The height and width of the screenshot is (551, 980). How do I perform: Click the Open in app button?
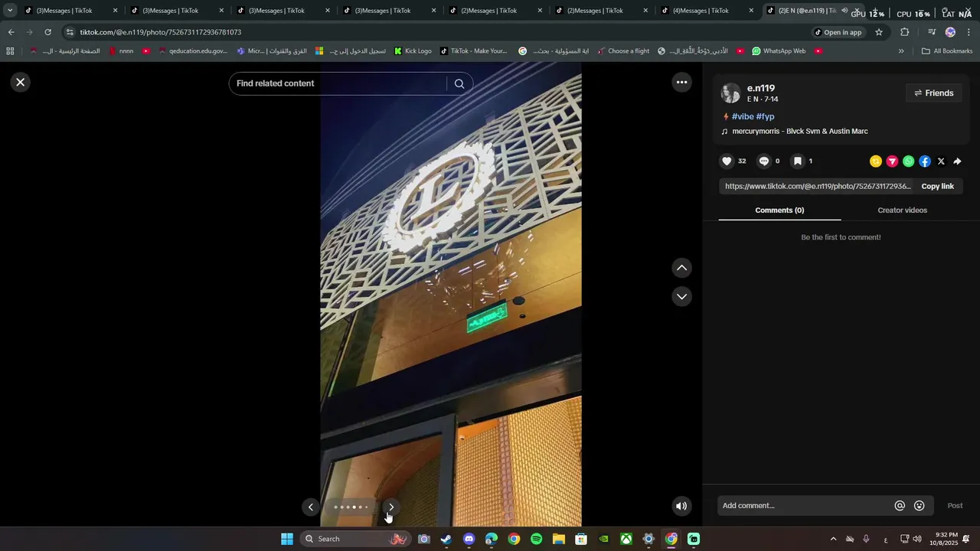(x=838, y=32)
